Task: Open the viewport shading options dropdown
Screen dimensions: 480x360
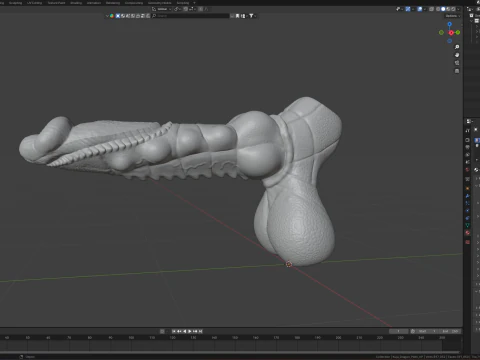Action: point(458,9)
